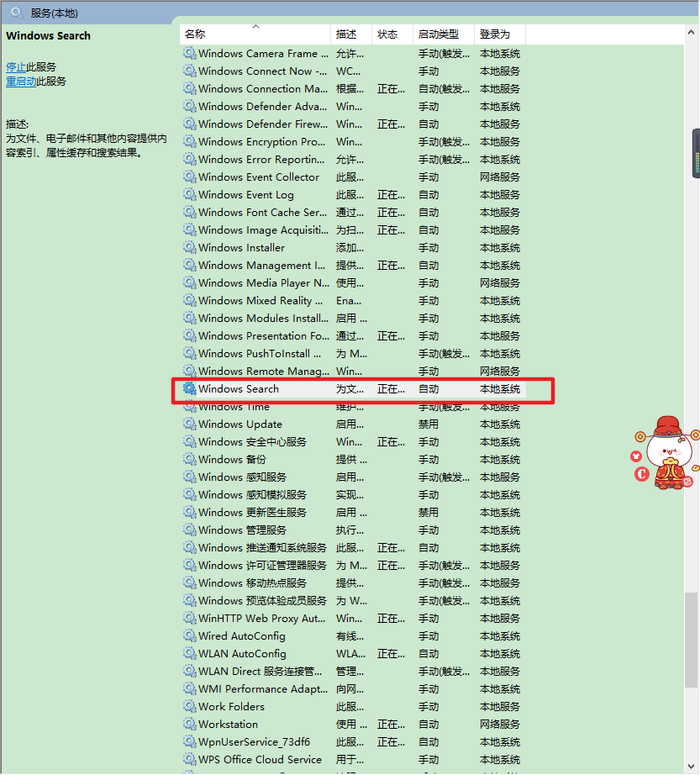Viewport: 700px width, 775px height.
Task: Click the Windows Event Collector gear icon
Action: [189, 177]
